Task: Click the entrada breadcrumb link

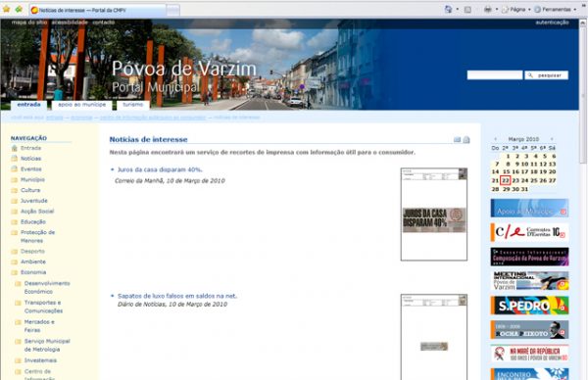Action: coord(55,118)
